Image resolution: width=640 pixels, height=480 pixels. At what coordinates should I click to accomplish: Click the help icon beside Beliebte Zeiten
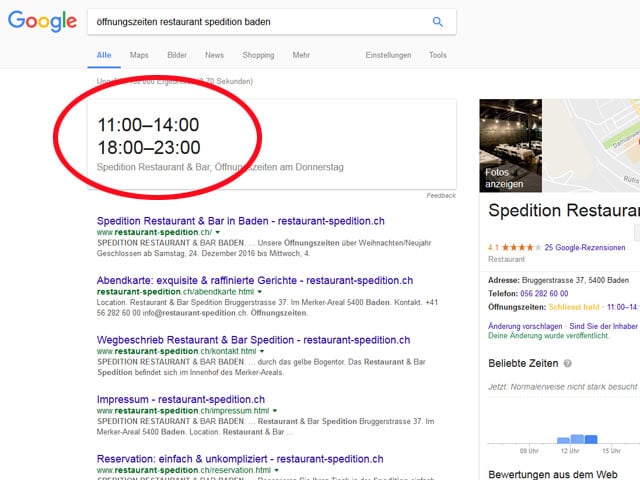coord(568,364)
